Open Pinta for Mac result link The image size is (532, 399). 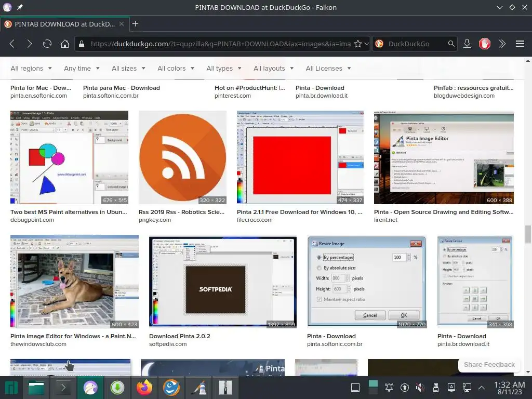[41, 88]
